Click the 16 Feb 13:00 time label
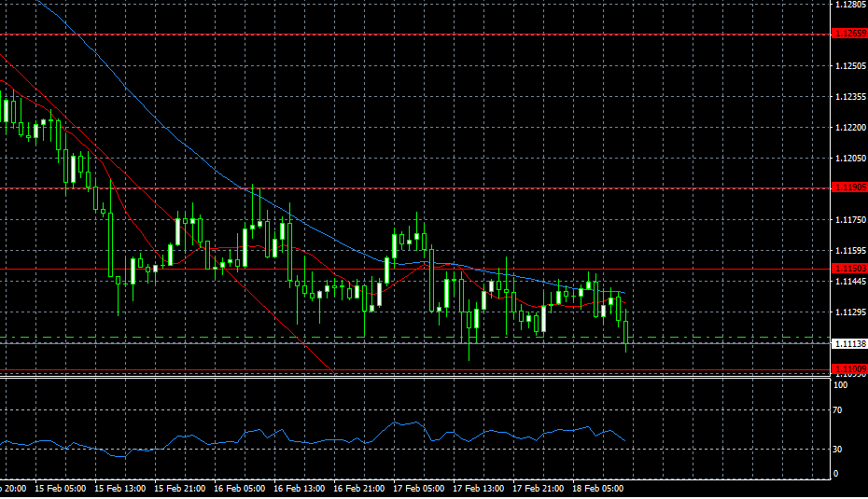Screen dimensions: 868x499 click(x=300, y=489)
